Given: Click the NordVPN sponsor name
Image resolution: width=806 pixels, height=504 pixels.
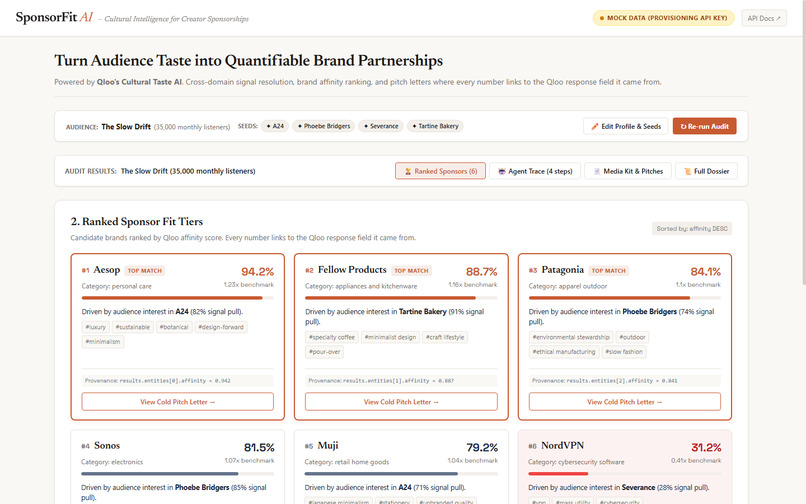Looking at the screenshot, I should pyautogui.click(x=562, y=446).
